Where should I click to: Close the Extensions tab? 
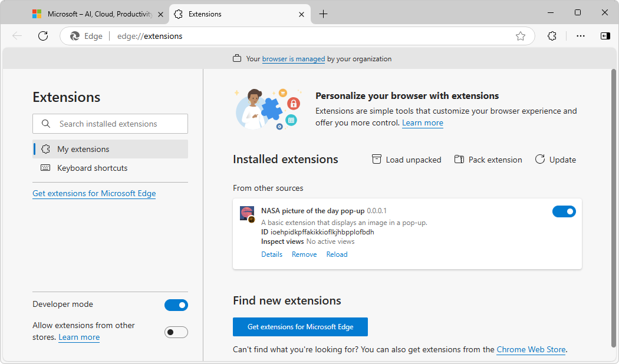point(301,14)
